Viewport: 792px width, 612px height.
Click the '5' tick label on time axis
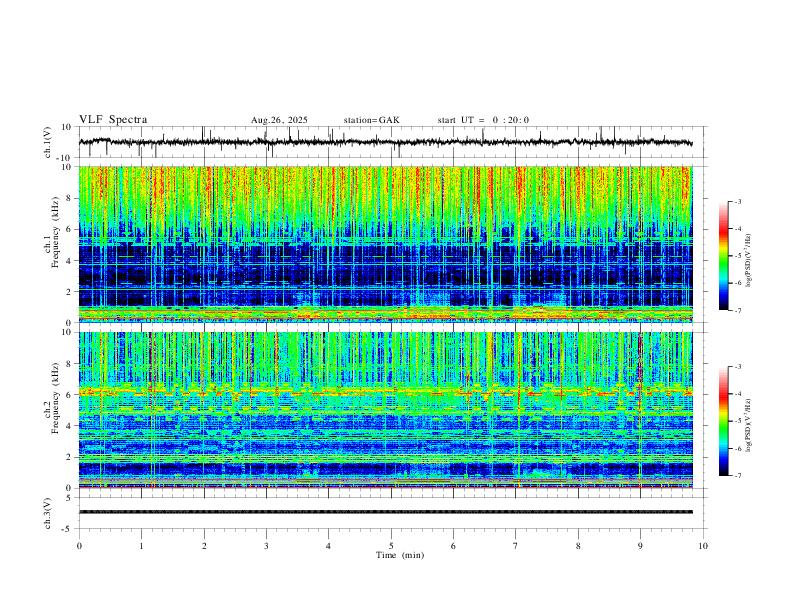(x=391, y=546)
